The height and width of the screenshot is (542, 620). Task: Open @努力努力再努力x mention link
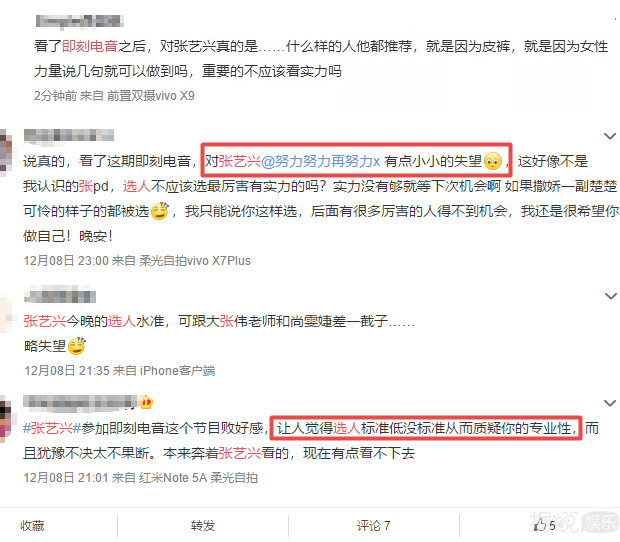[x=321, y=161]
